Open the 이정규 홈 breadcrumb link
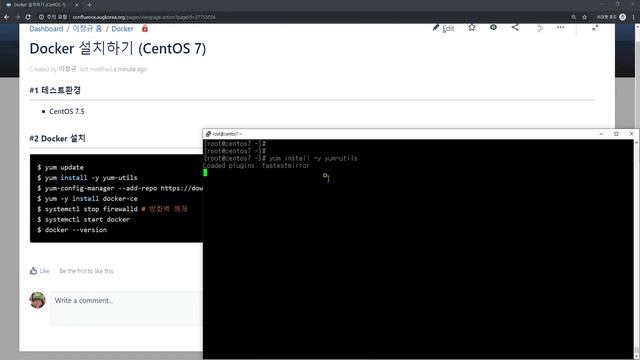640x360 pixels. 87,29
